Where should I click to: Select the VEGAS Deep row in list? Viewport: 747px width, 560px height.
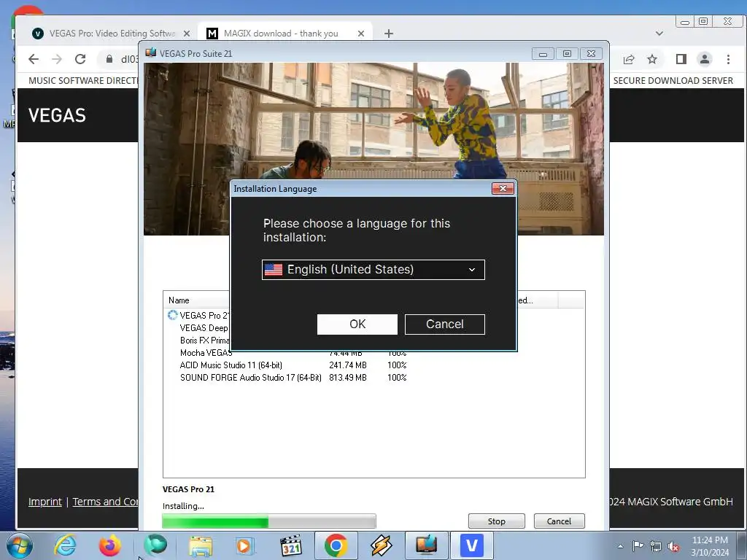point(204,328)
